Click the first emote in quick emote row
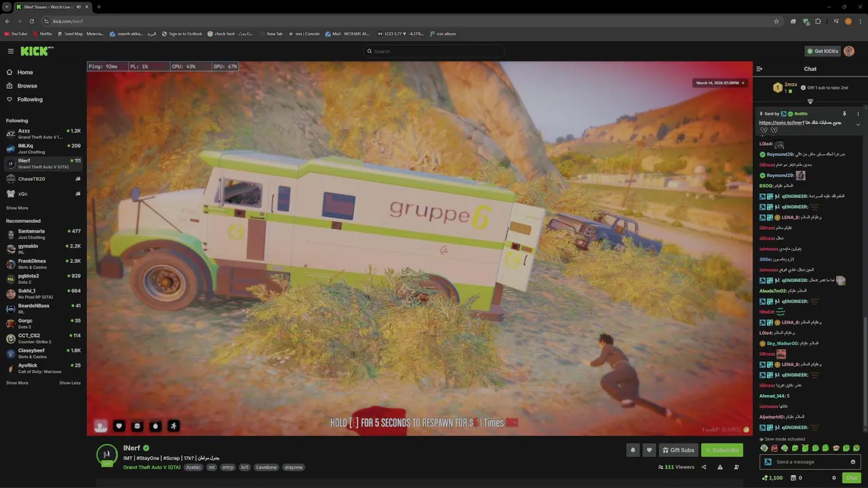Screen dimensions: 868x488 coord(764,448)
